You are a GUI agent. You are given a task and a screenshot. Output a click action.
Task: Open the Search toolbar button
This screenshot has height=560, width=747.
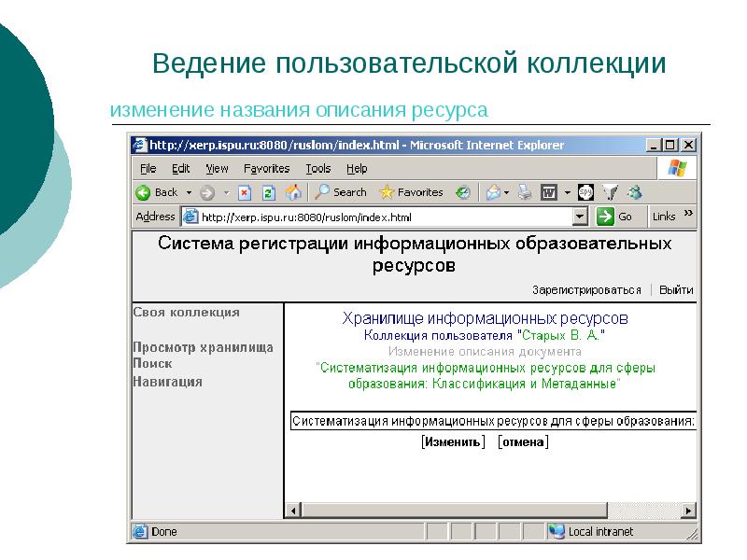pyautogui.click(x=340, y=192)
